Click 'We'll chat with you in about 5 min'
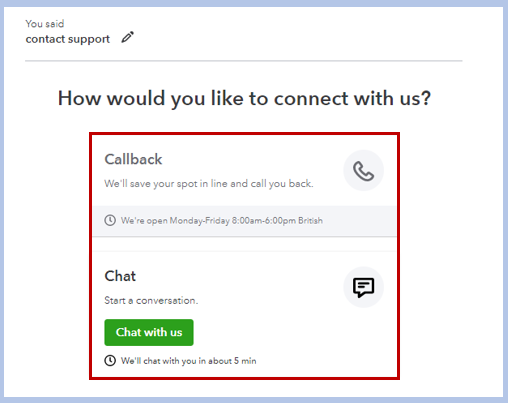 click(x=188, y=361)
